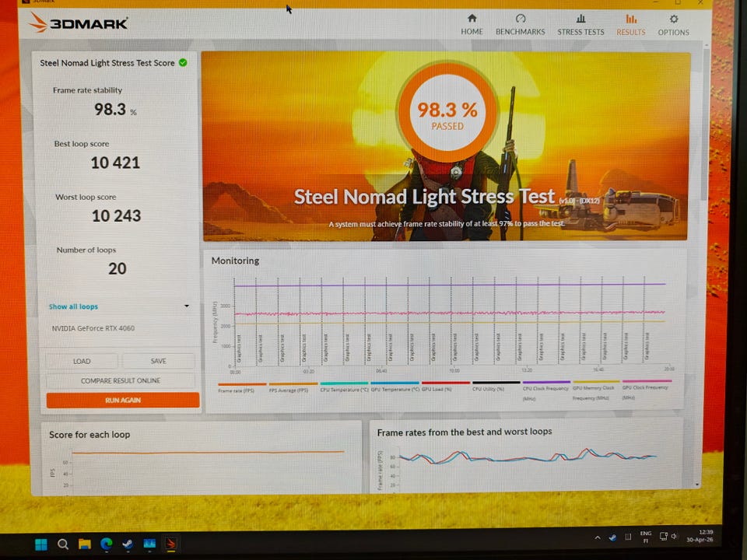Click the 3DMark logo
The image size is (747, 560).
[x=79, y=23]
